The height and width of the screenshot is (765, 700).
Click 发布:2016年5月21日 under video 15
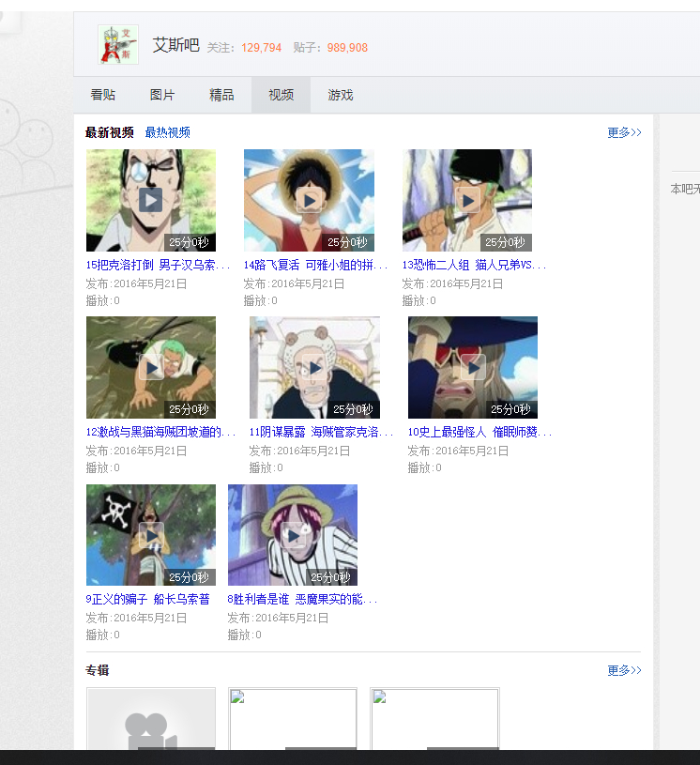(x=136, y=284)
